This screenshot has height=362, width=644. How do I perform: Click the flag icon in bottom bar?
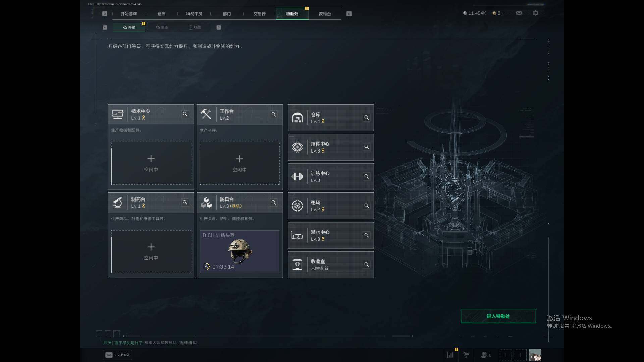click(466, 355)
